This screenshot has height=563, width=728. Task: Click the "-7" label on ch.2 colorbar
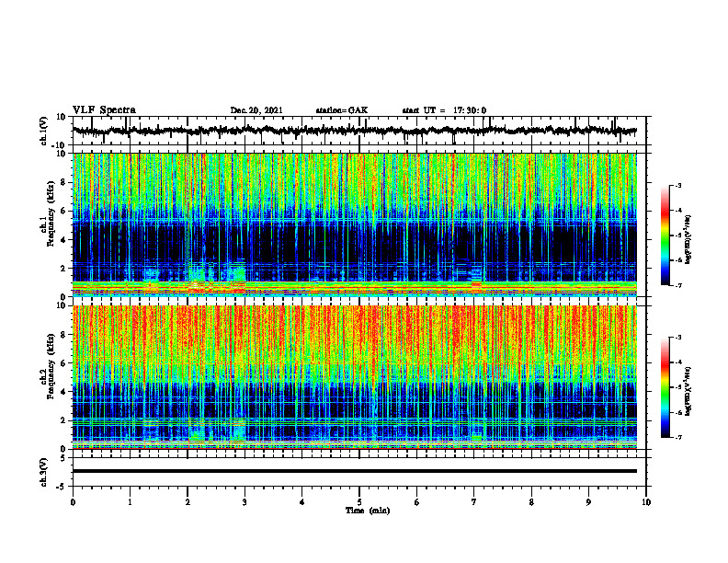click(677, 438)
